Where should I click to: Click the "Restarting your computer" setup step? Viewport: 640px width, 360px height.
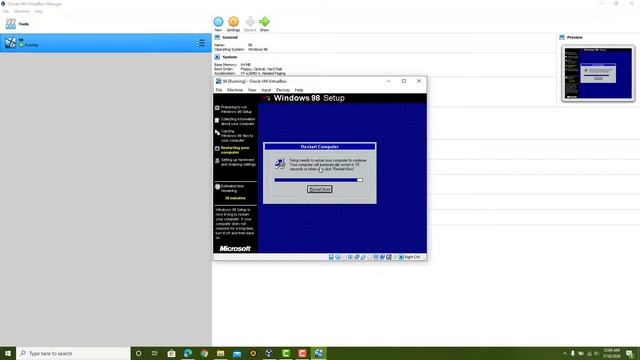click(235, 150)
